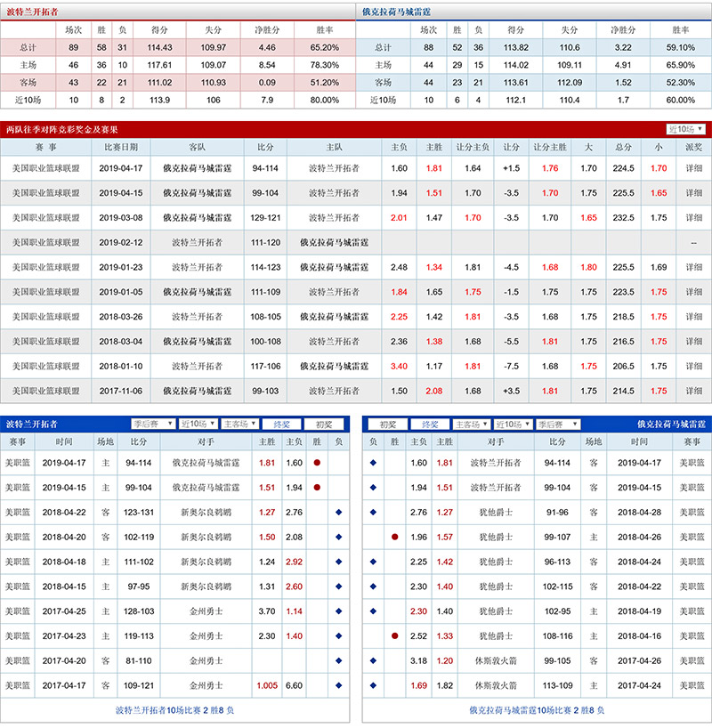Screen dimensions: 712x728
Task: Open 详细 for the 2018-01-10 matchup
Action: tap(694, 366)
